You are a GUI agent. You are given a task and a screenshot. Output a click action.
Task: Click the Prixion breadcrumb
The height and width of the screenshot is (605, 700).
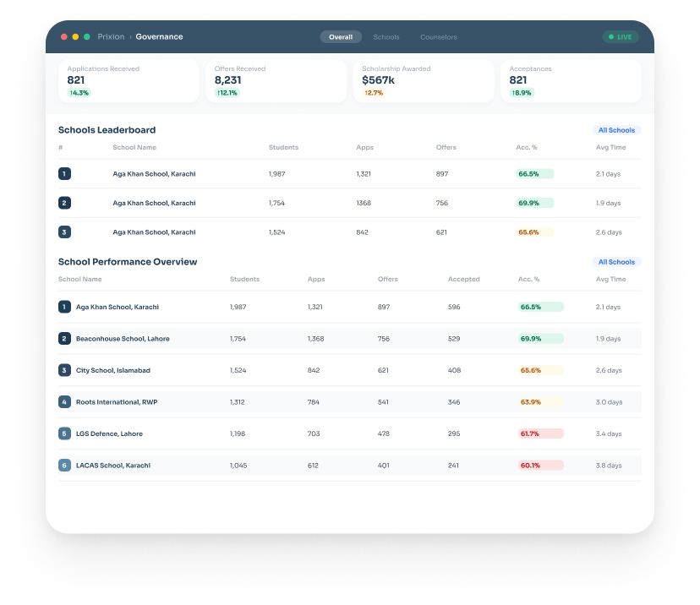(111, 36)
